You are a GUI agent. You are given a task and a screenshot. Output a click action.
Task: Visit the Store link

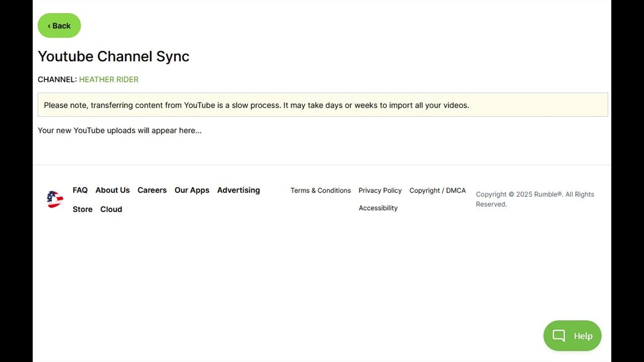(x=83, y=209)
